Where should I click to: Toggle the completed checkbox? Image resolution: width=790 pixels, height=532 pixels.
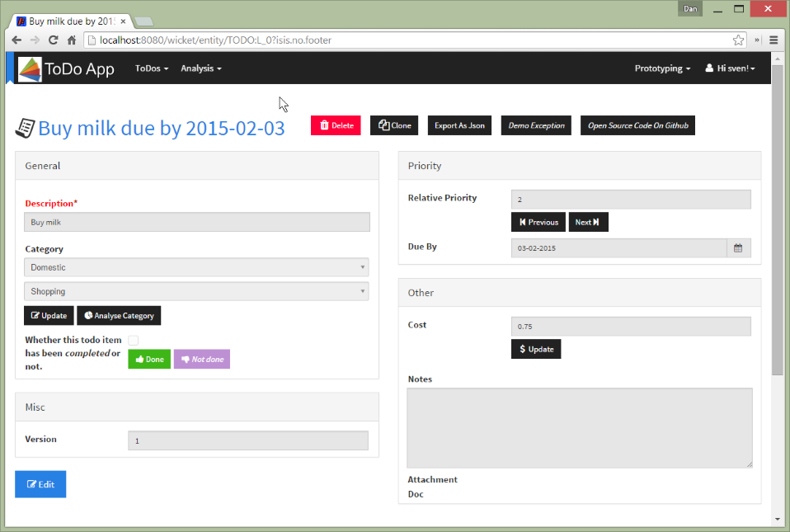point(133,340)
